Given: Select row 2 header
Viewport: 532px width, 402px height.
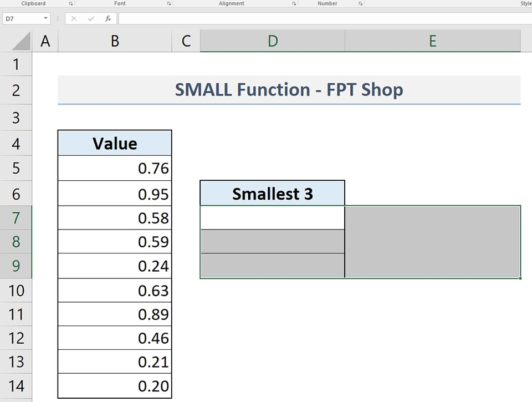Looking at the screenshot, I should (x=16, y=90).
